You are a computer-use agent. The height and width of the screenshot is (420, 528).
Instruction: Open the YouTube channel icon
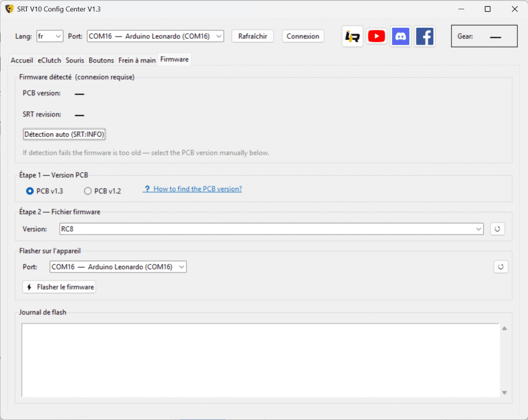click(x=376, y=36)
